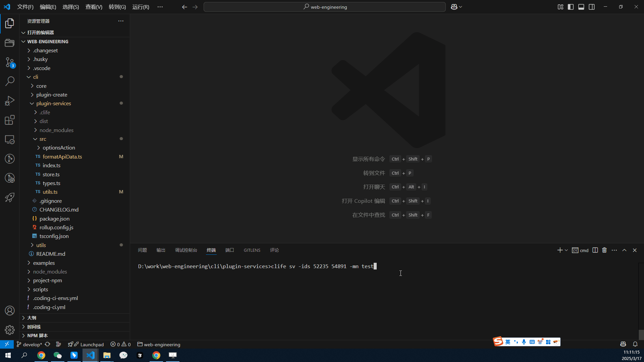Open Run and Debug view
Viewport: 644px width, 362px height.
pyautogui.click(x=10, y=101)
